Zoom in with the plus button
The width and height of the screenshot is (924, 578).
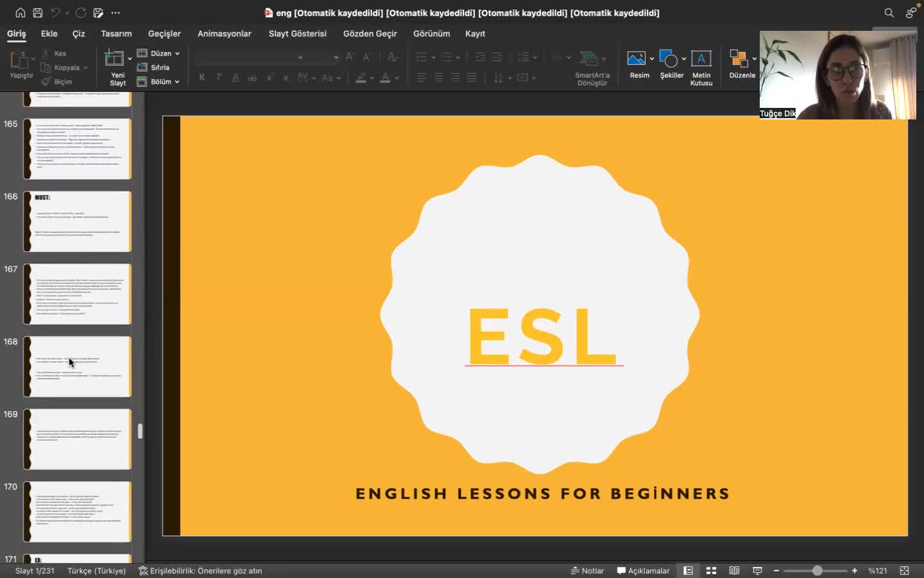click(x=855, y=570)
